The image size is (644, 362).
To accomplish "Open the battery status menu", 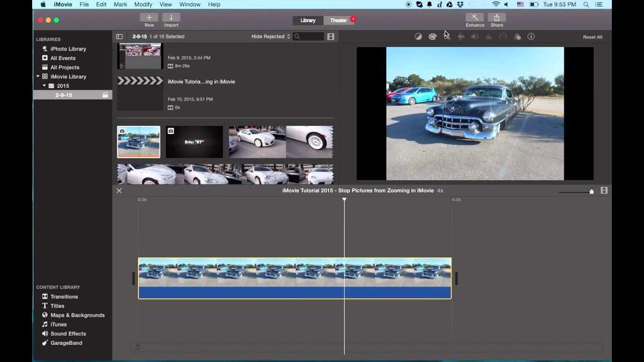I will point(534,5).
